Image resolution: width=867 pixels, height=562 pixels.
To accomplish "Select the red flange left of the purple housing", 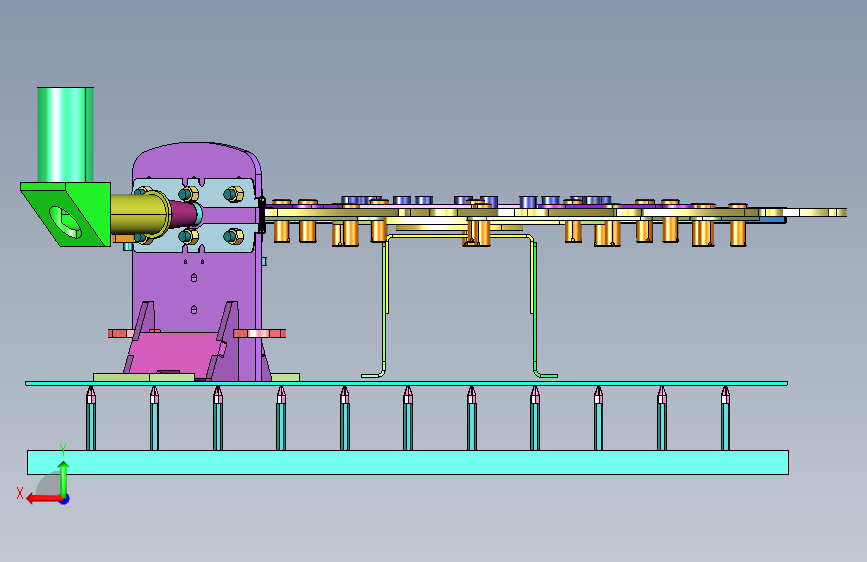I will coord(121,334).
